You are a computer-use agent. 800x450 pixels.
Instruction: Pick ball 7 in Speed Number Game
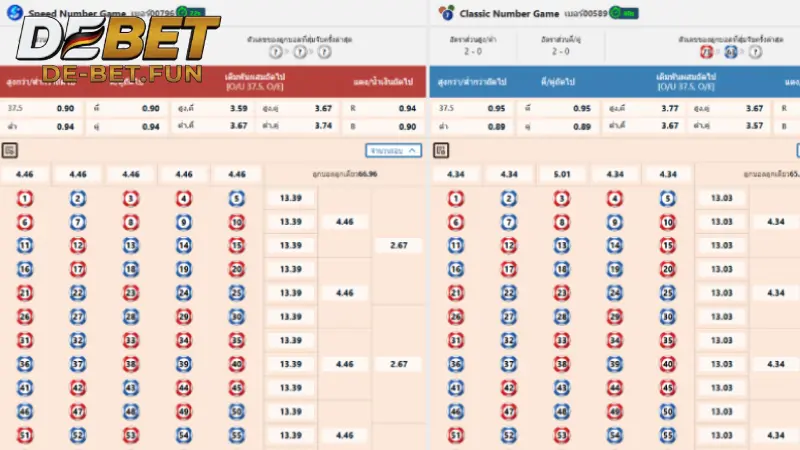(x=78, y=222)
